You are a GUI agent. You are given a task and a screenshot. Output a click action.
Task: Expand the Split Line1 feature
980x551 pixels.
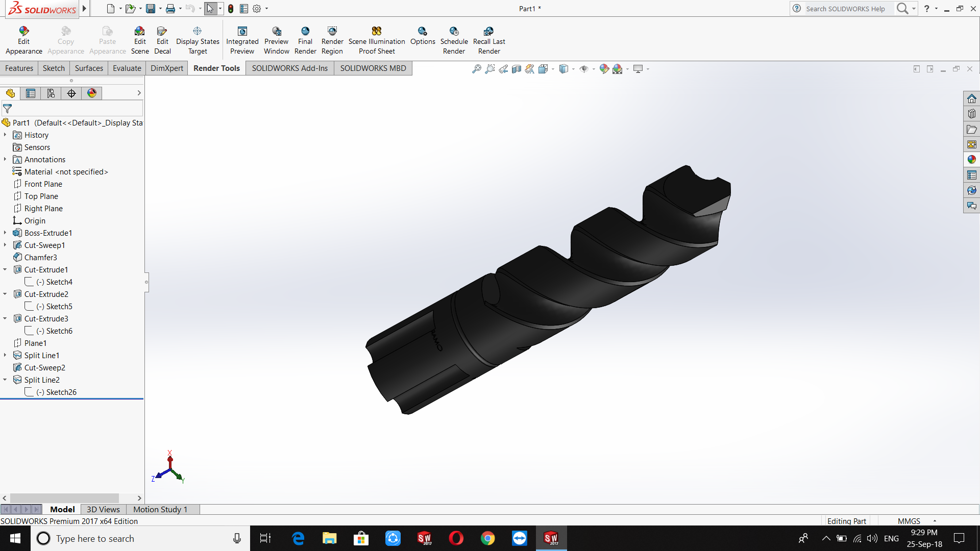[5, 355]
